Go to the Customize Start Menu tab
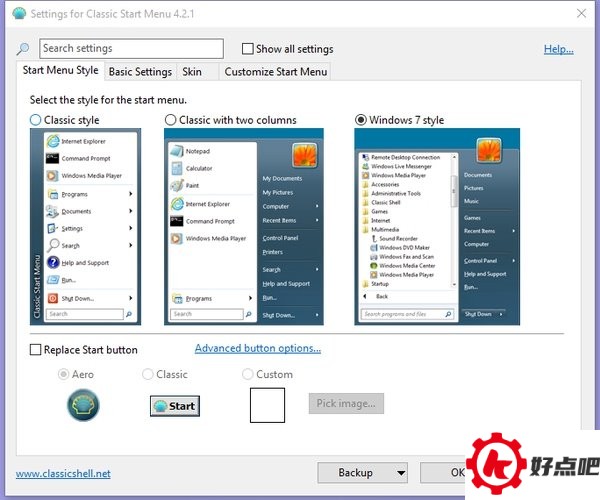Viewport: 600px width, 500px height. [275, 72]
